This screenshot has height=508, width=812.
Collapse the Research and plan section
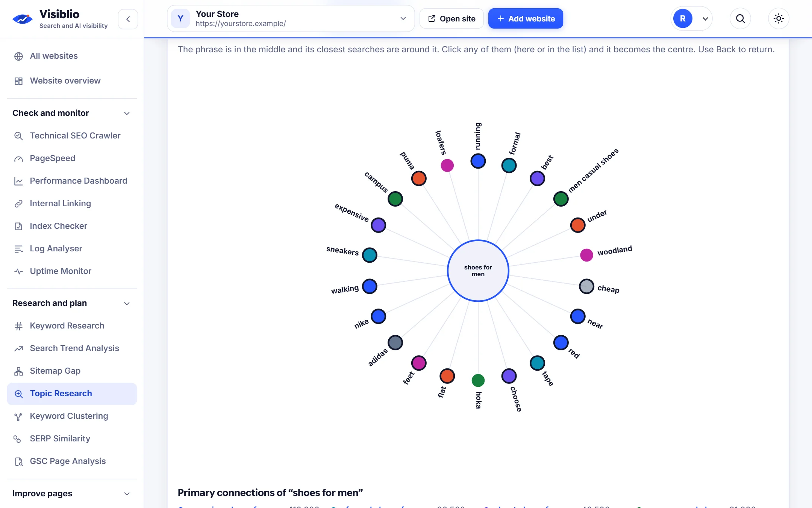pyautogui.click(x=127, y=303)
